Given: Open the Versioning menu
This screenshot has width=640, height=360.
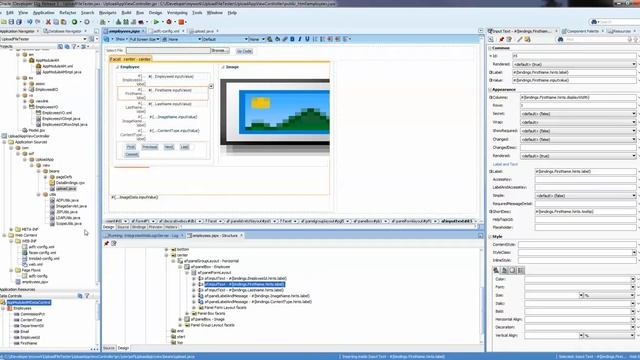Looking at the screenshot, I should [x=177, y=13].
